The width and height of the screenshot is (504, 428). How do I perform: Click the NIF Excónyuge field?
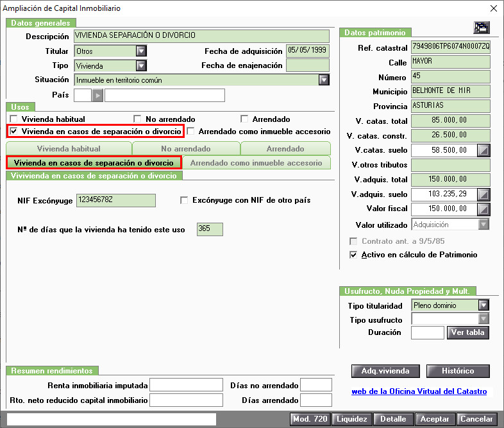[116, 200]
